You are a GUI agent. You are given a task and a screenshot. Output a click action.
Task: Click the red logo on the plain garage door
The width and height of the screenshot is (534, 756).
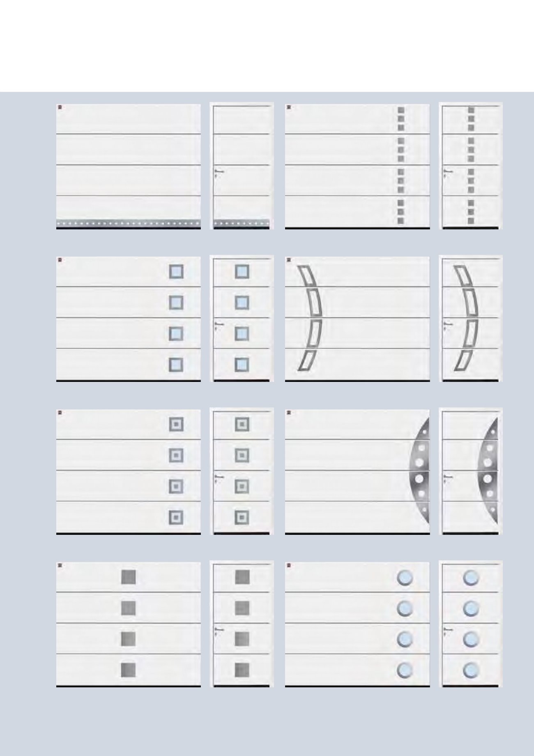(x=60, y=107)
